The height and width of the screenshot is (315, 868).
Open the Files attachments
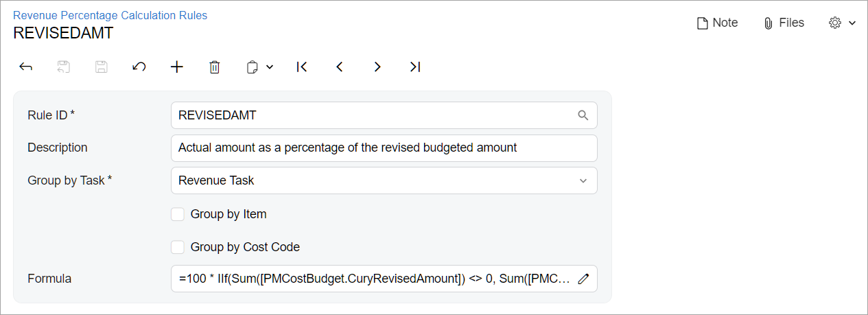coord(784,23)
